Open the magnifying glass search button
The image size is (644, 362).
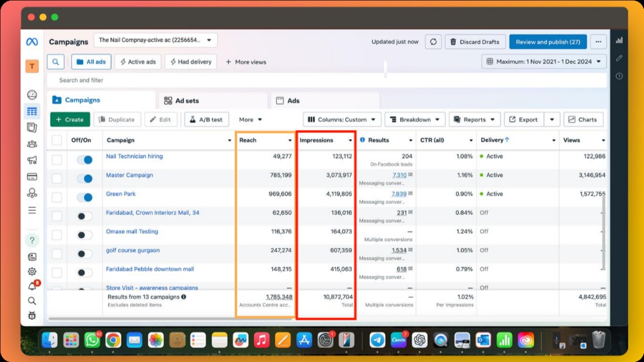pyautogui.click(x=56, y=62)
